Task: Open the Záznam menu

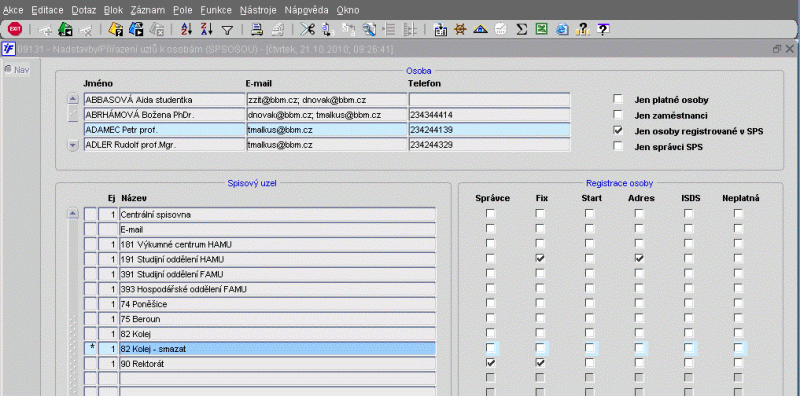Action: [147, 10]
